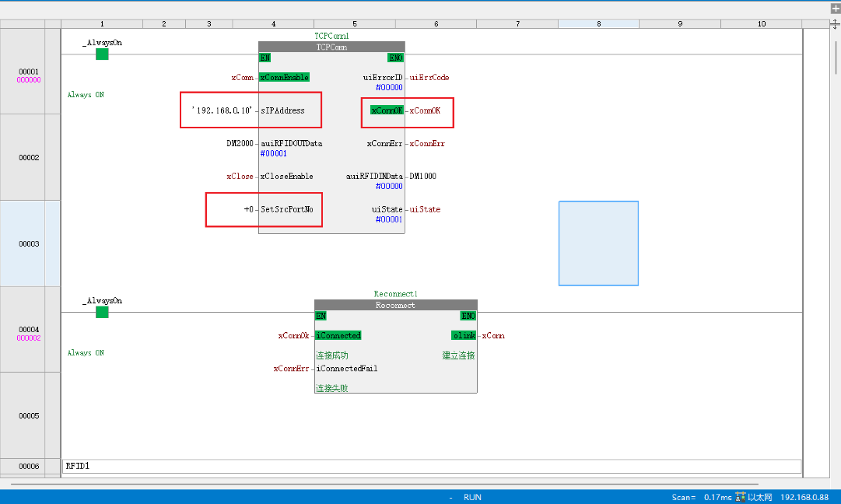Click the iConnectedFail pin
The height and width of the screenshot is (504, 841).
pos(346,369)
